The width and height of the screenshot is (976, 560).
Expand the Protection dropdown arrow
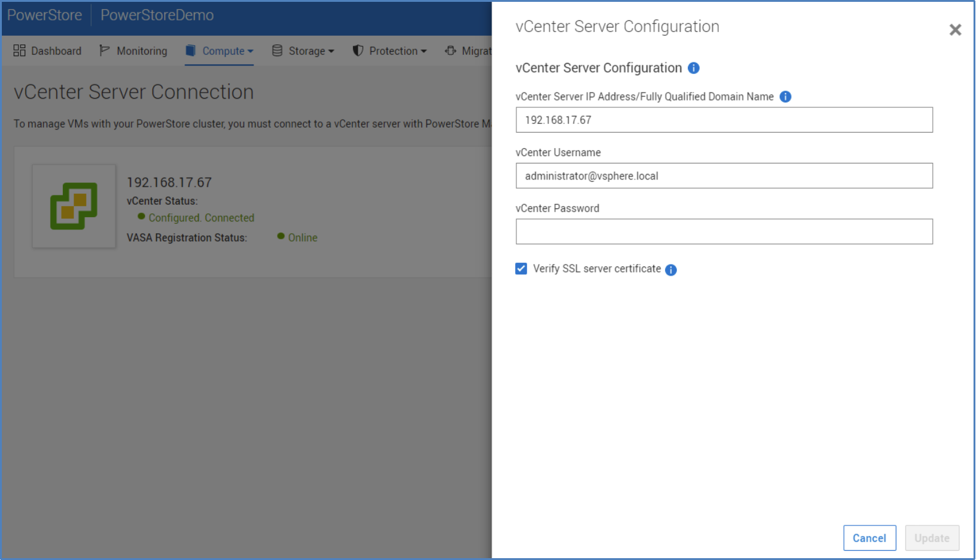click(x=424, y=51)
